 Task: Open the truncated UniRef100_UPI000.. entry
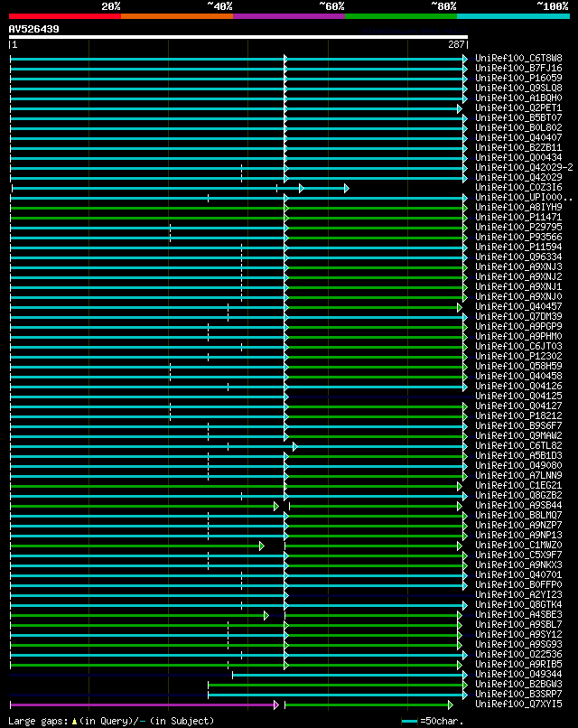(524, 197)
